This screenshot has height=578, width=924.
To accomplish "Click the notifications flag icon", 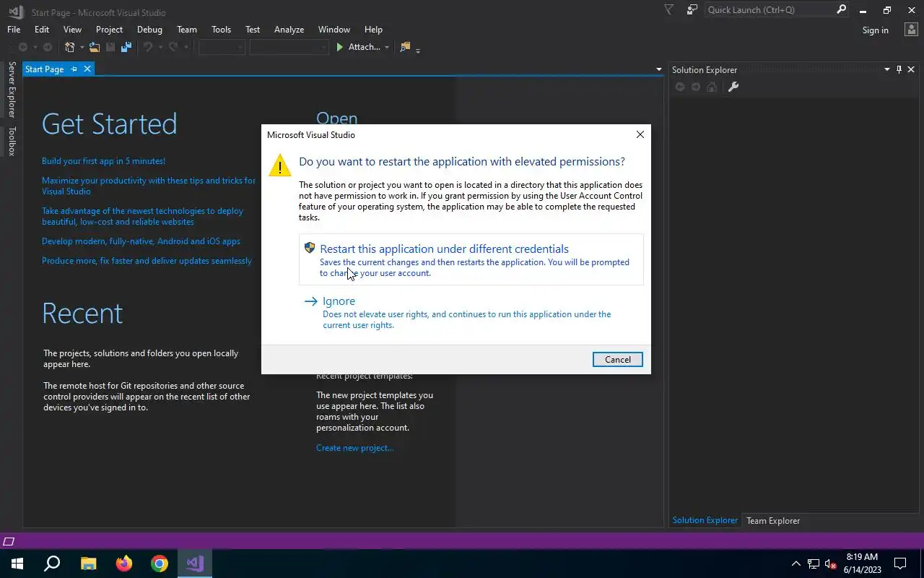I will pos(668,9).
